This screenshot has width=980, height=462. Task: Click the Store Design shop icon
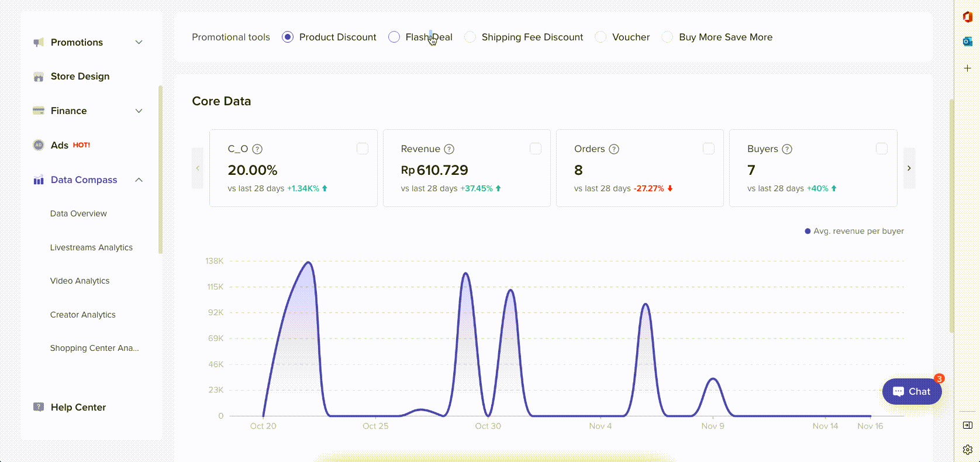39,77
